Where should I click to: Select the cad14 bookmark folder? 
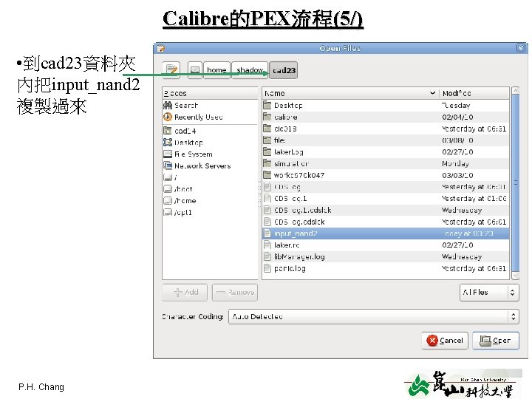(210, 131)
